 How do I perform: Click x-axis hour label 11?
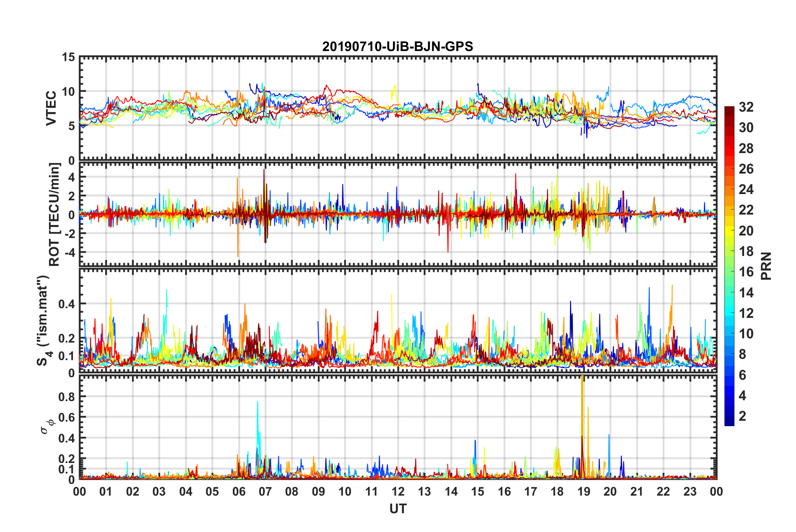(x=372, y=491)
